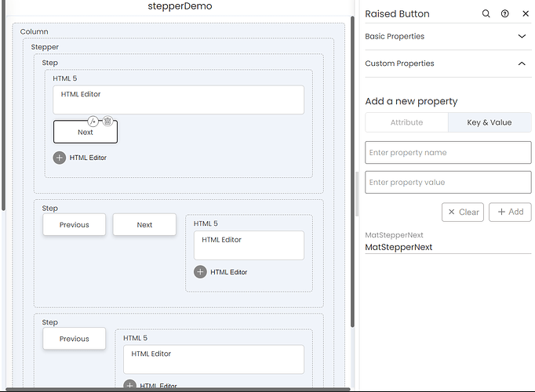This screenshot has width=535, height=392.
Task: Edit the MatStepperNext property value
Action: click(x=448, y=247)
